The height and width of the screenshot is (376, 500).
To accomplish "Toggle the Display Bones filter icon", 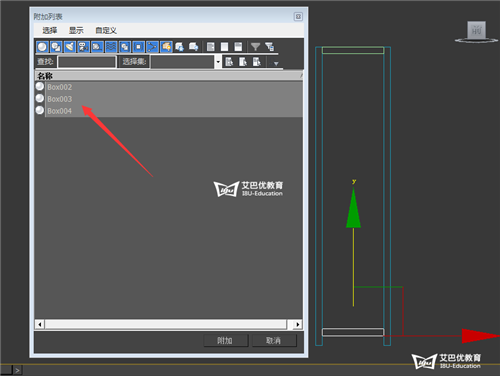I will [152, 47].
